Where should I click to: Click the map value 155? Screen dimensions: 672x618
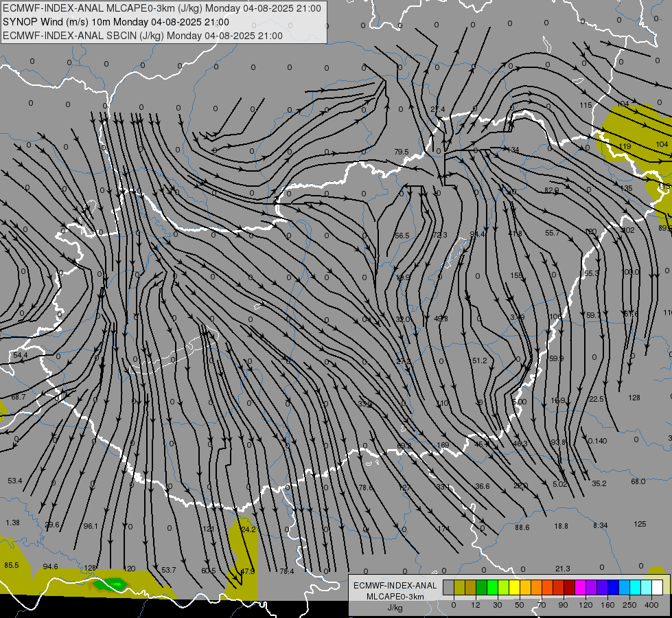[x=516, y=275]
